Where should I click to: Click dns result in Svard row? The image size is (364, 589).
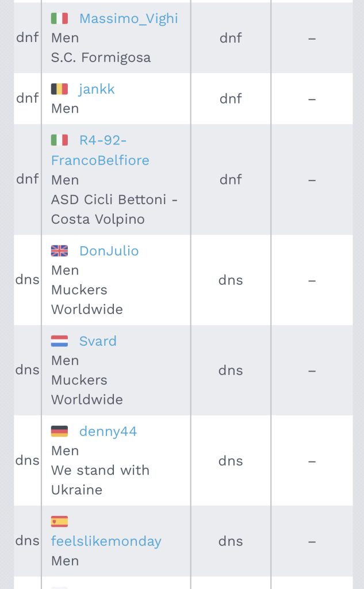click(x=231, y=370)
